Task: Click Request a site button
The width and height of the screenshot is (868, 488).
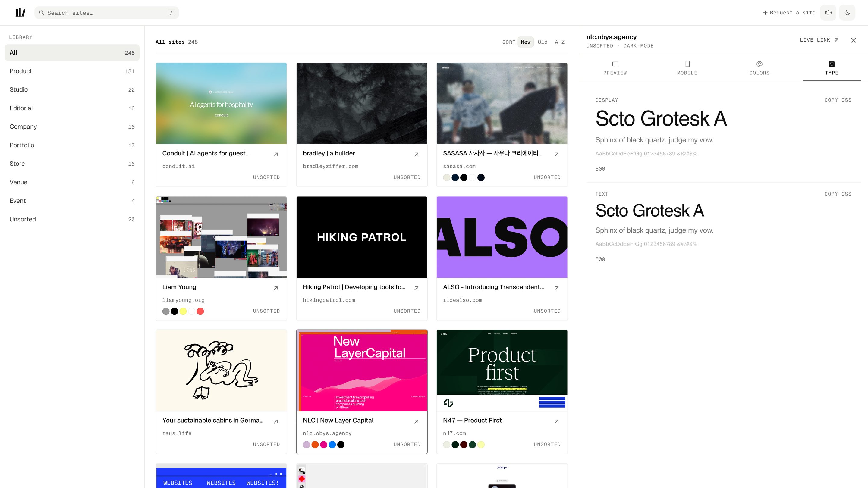Action: pyautogui.click(x=789, y=13)
